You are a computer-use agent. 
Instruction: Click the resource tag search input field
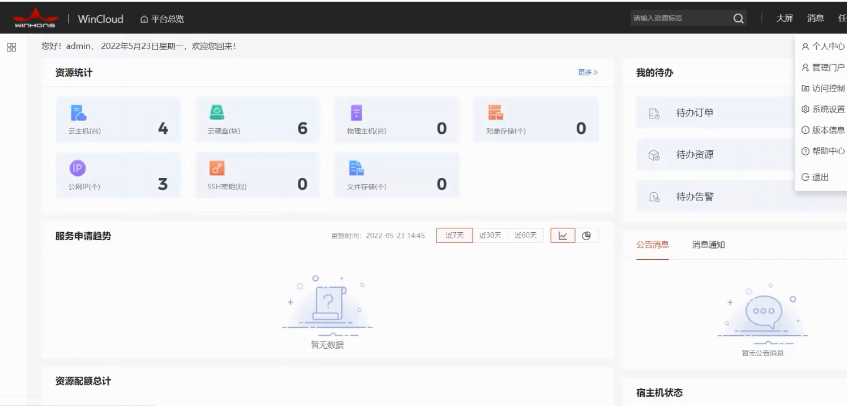tap(678, 18)
